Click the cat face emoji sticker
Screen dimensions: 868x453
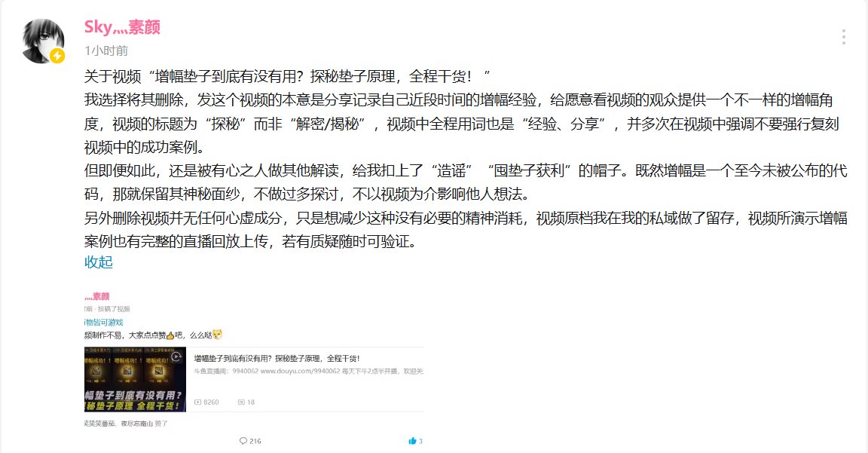click(x=217, y=335)
